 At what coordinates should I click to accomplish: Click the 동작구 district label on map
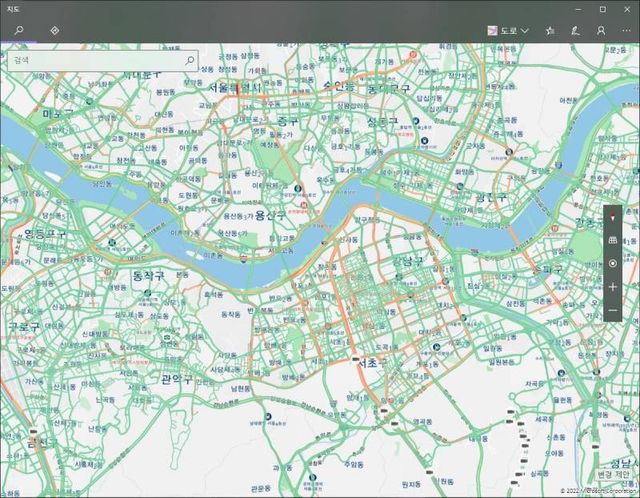coord(152,274)
